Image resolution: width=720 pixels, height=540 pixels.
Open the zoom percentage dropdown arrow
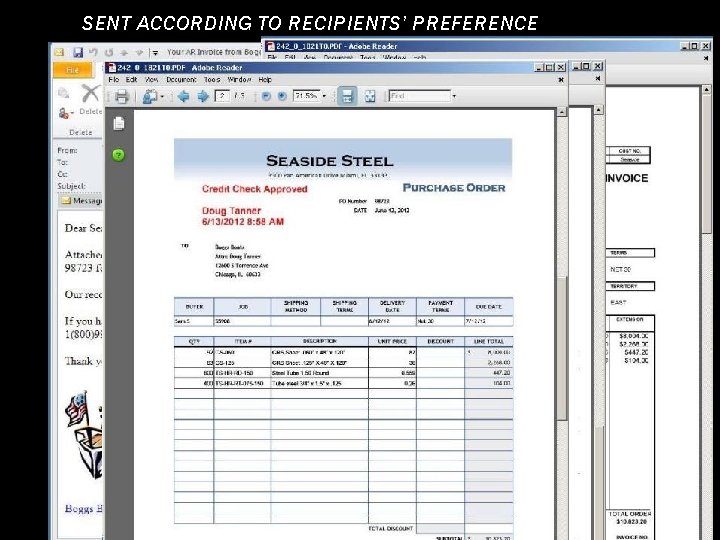click(324, 96)
